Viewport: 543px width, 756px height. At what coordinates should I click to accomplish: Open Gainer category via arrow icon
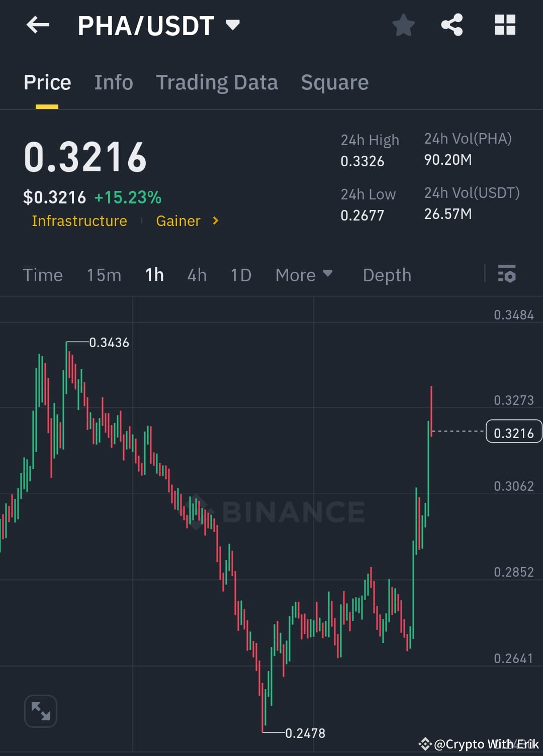(215, 221)
